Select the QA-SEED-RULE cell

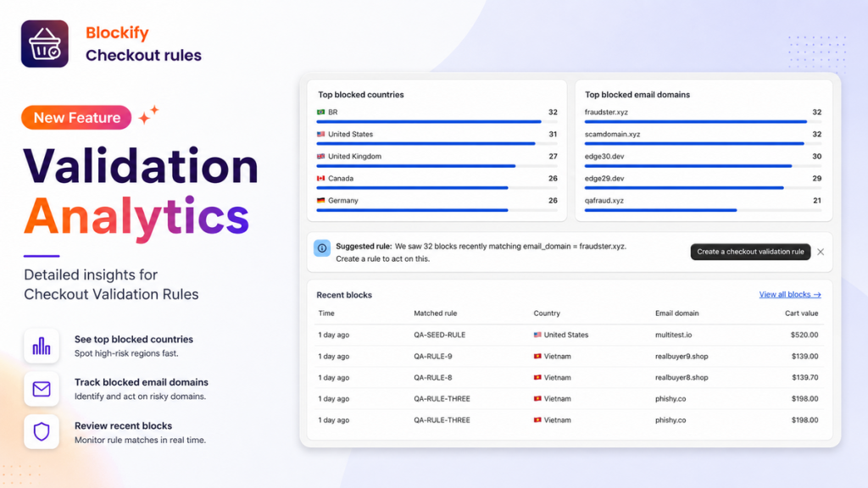point(440,335)
